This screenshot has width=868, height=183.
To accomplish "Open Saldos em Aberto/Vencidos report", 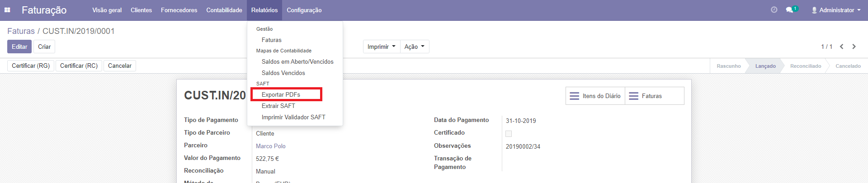I will [297, 61].
